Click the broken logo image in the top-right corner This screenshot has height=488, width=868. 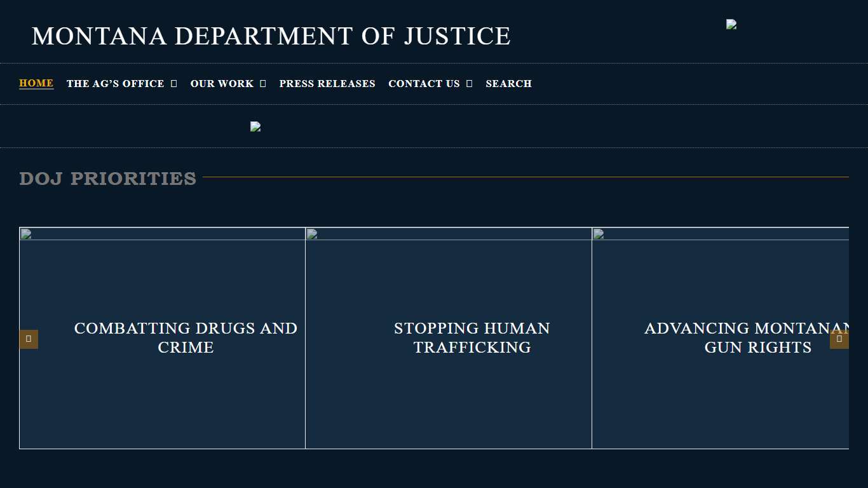click(x=731, y=25)
